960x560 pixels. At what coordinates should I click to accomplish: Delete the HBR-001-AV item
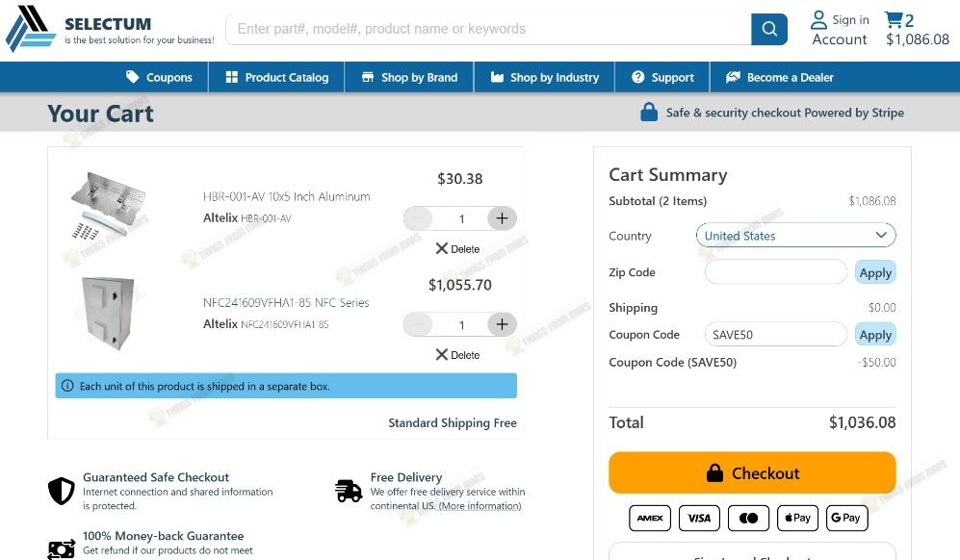tap(457, 248)
